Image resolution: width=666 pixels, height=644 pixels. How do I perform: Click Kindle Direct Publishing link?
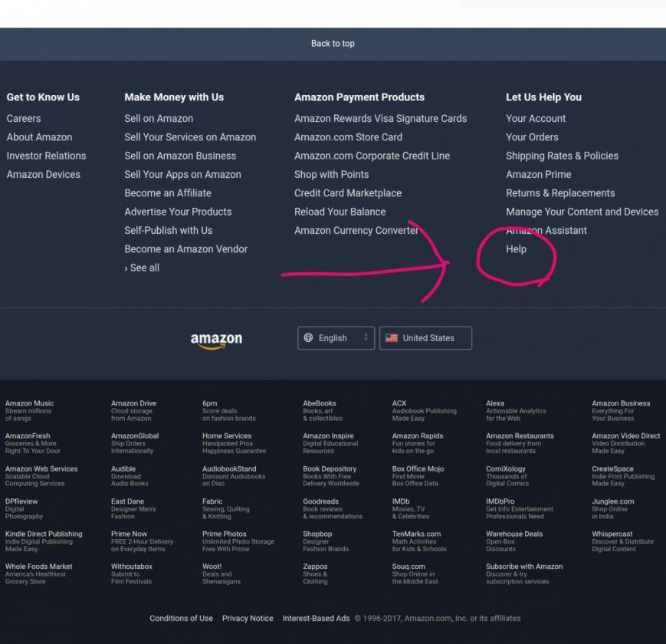[44, 541]
